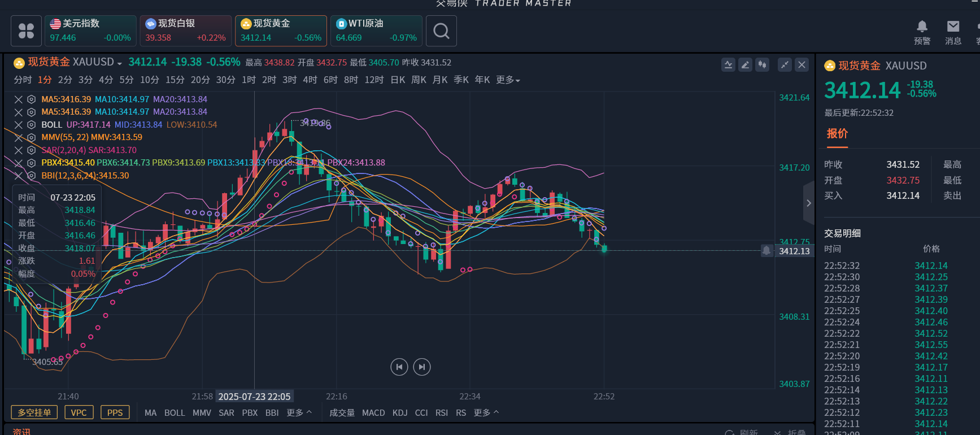
Task: Switch to 4时 timeframe
Action: (310, 80)
